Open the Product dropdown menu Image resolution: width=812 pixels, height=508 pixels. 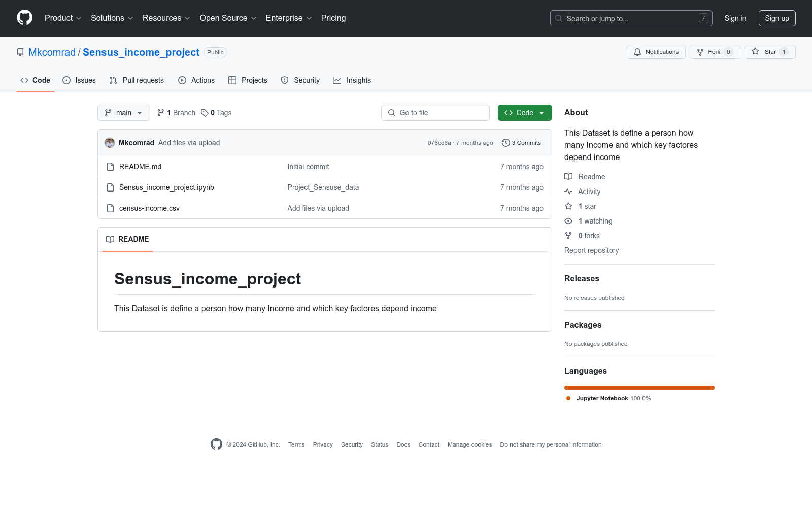point(63,18)
